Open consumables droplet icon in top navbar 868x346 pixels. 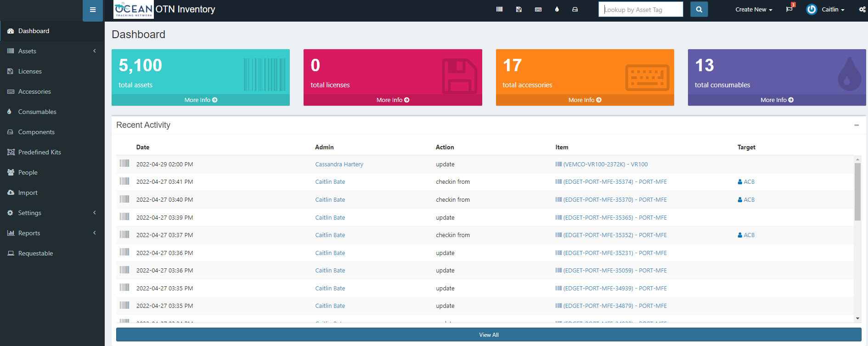click(557, 9)
